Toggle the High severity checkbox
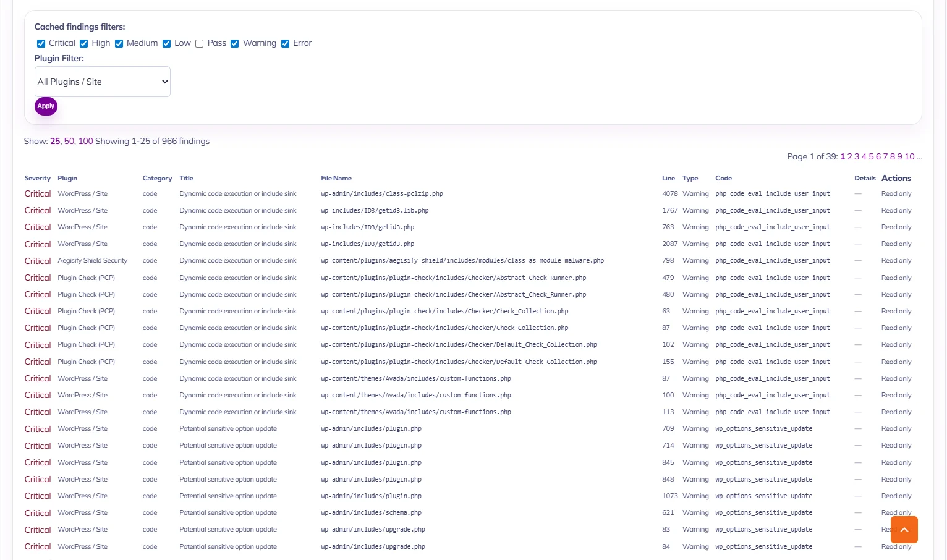This screenshot has height=560, width=947. 83,43
